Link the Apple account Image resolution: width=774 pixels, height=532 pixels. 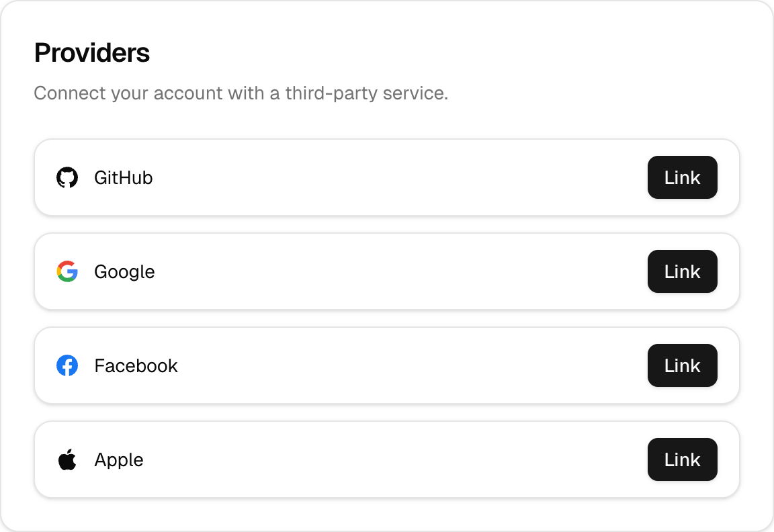click(682, 459)
